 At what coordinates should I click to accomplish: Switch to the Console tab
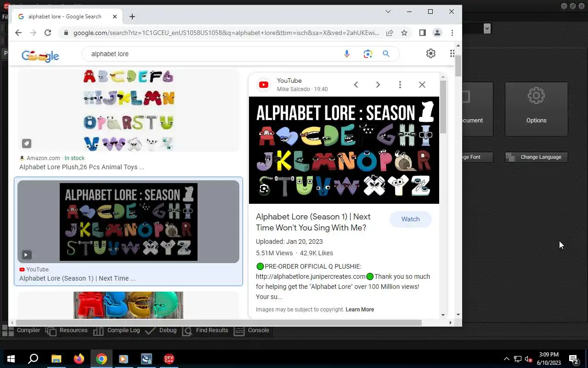[x=252, y=330]
